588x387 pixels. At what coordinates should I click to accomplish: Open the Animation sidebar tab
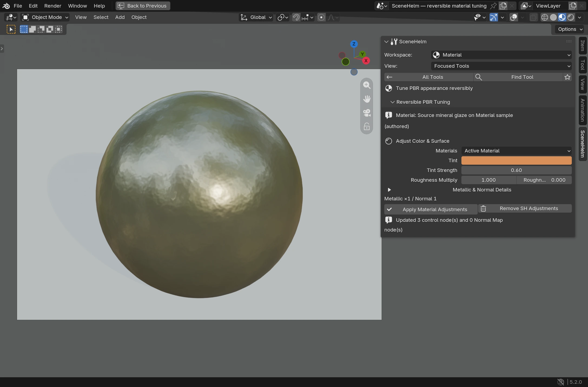click(x=583, y=110)
